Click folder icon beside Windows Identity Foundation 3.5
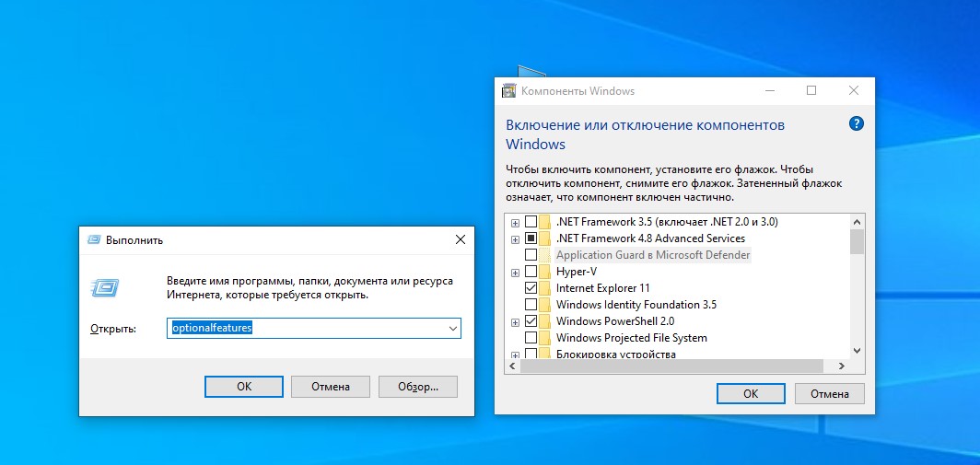Image resolution: width=980 pixels, height=465 pixels. tap(545, 305)
